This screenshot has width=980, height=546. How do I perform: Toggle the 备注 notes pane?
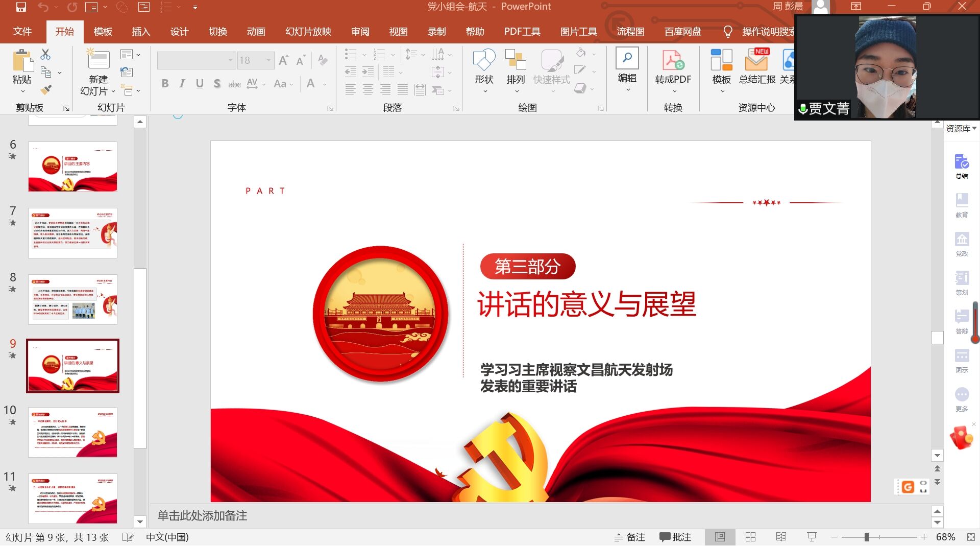630,537
